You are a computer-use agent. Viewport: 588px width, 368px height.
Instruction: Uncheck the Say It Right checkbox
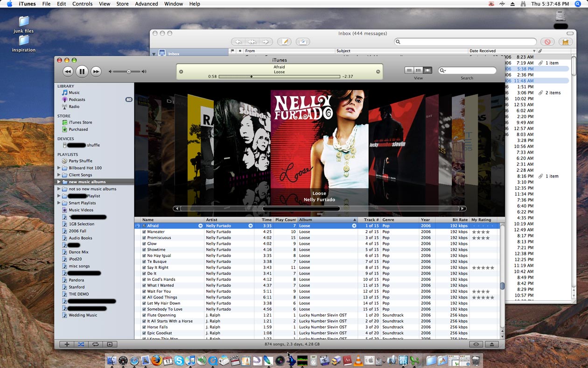[144, 268]
